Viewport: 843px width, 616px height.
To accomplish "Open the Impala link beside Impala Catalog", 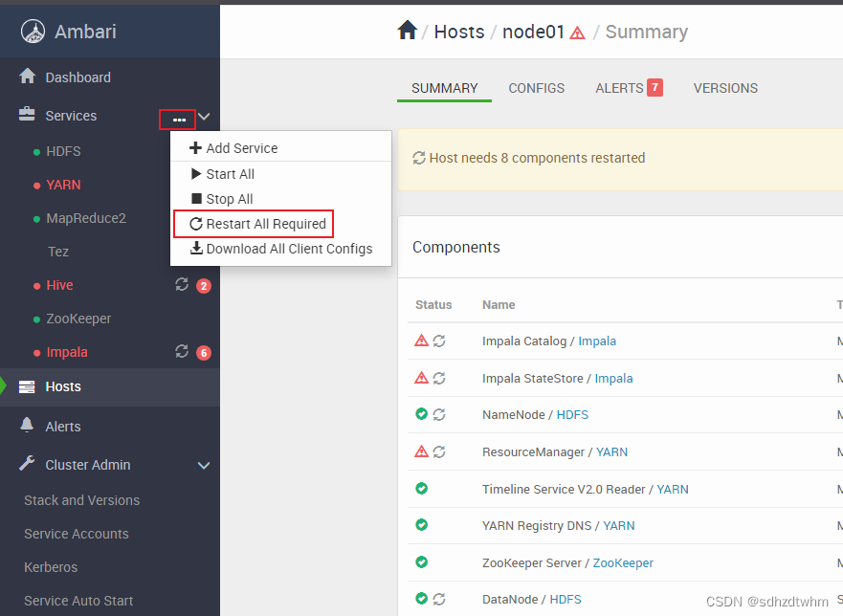I will click(597, 341).
